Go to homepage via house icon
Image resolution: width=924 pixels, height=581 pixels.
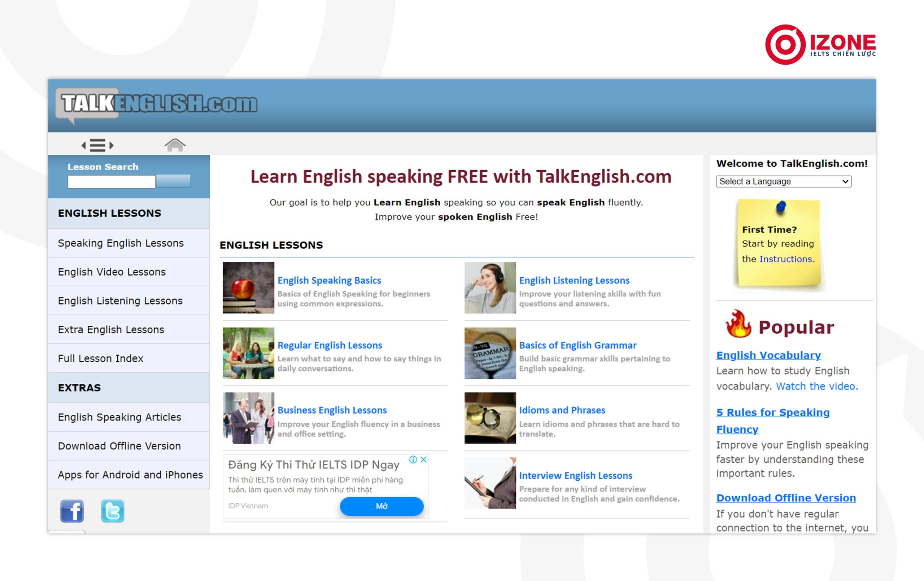tap(175, 145)
